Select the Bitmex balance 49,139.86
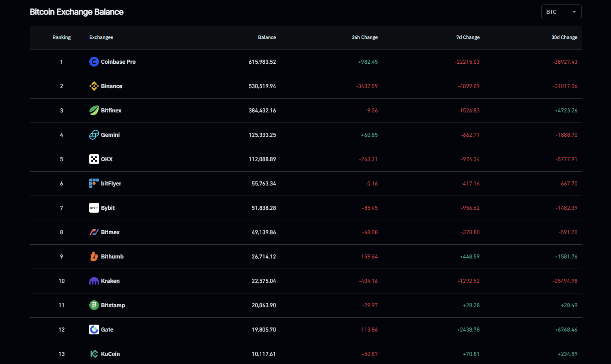Screen dimensions: 611x364 pyautogui.click(x=264, y=232)
